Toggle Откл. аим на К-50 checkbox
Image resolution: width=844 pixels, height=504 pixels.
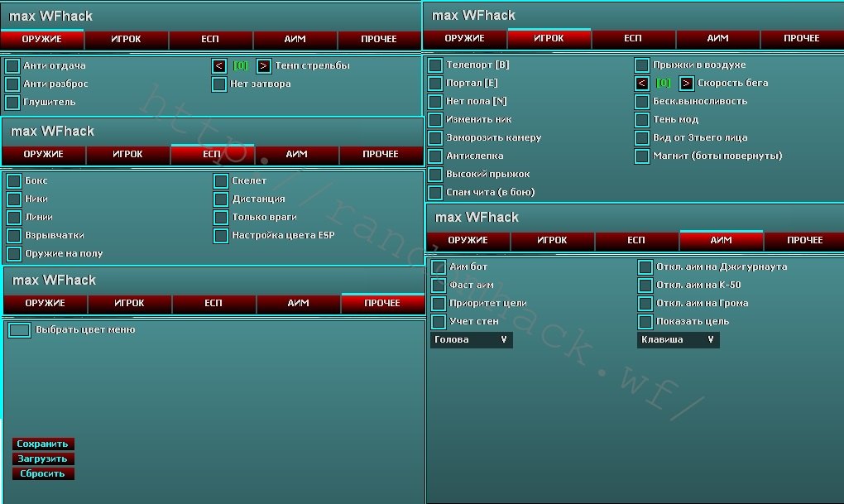click(645, 286)
